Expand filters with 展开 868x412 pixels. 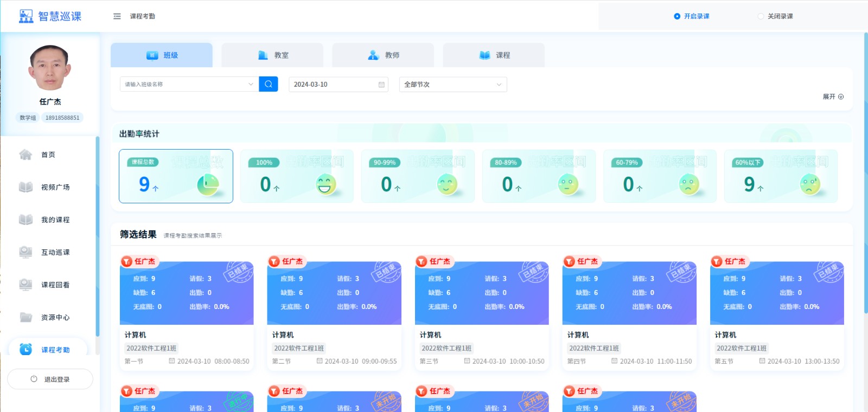[x=833, y=96]
